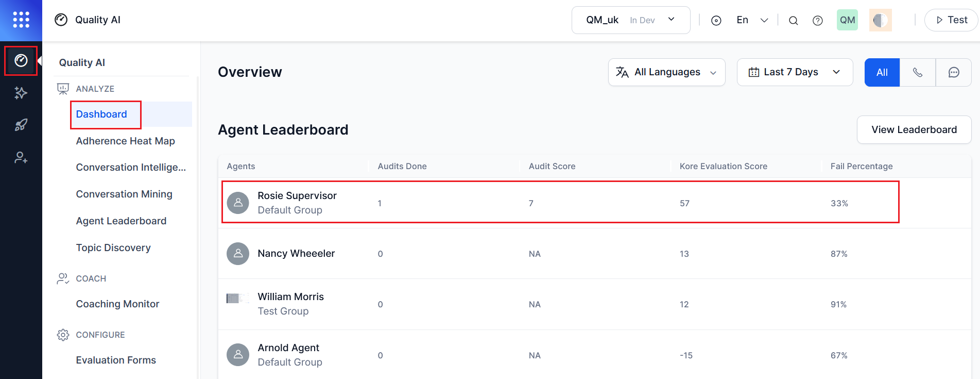Viewport: 980px width, 379px height.
Task: Expand the All Languages dropdown
Action: [x=666, y=72]
